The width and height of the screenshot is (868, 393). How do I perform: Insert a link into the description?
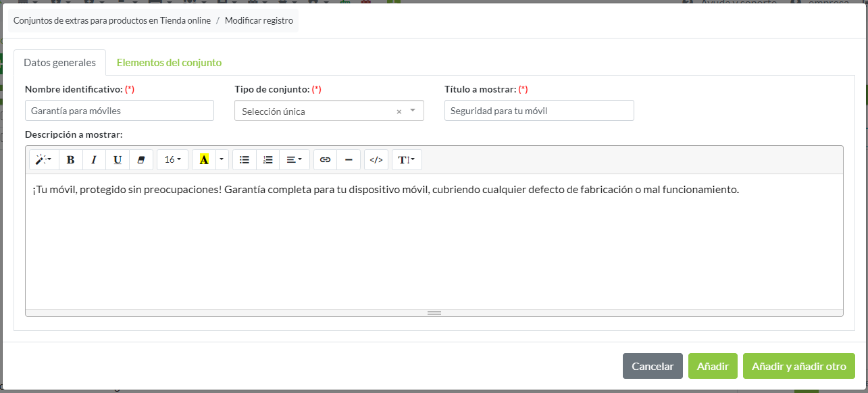click(324, 159)
